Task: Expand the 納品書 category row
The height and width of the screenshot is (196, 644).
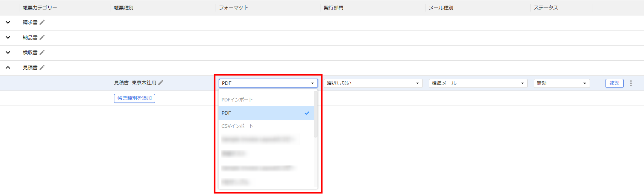Action: 8,37
